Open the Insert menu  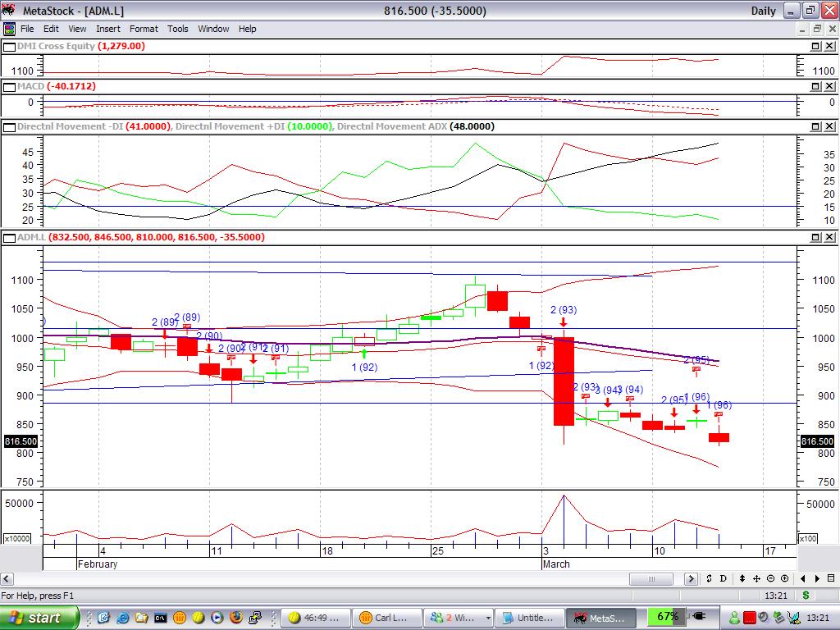108,29
